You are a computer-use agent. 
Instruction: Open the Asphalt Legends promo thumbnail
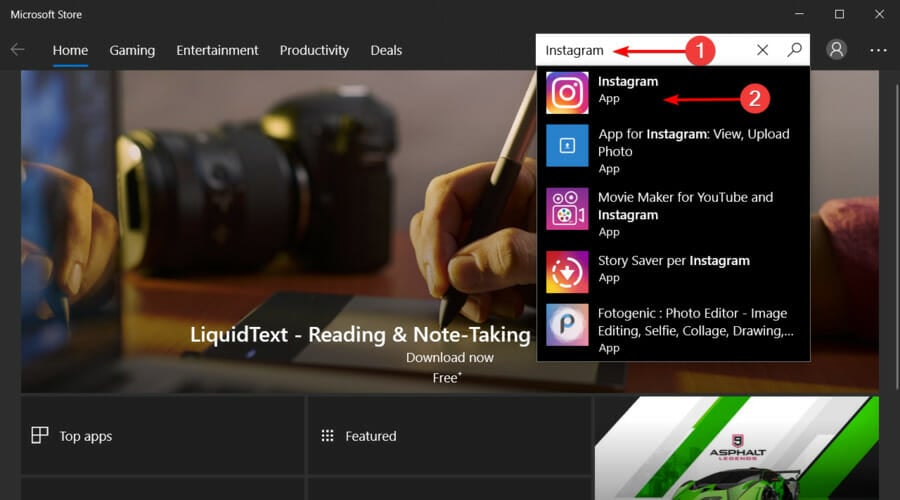[736, 448]
